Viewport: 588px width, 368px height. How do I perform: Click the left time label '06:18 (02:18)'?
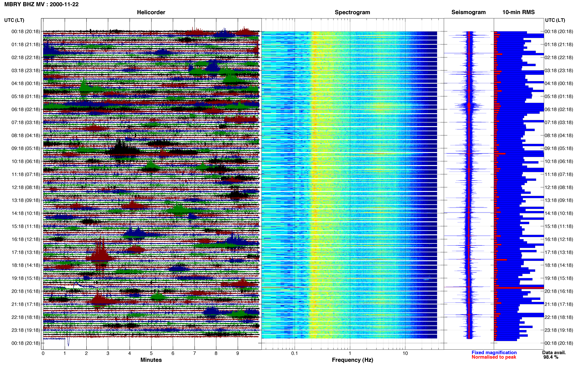click(x=26, y=109)
